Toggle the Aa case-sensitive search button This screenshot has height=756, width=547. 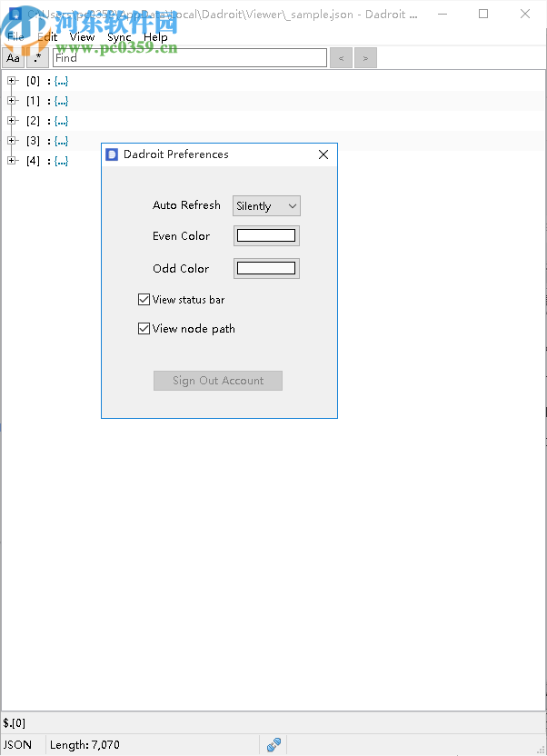click(x=13, y=58)
